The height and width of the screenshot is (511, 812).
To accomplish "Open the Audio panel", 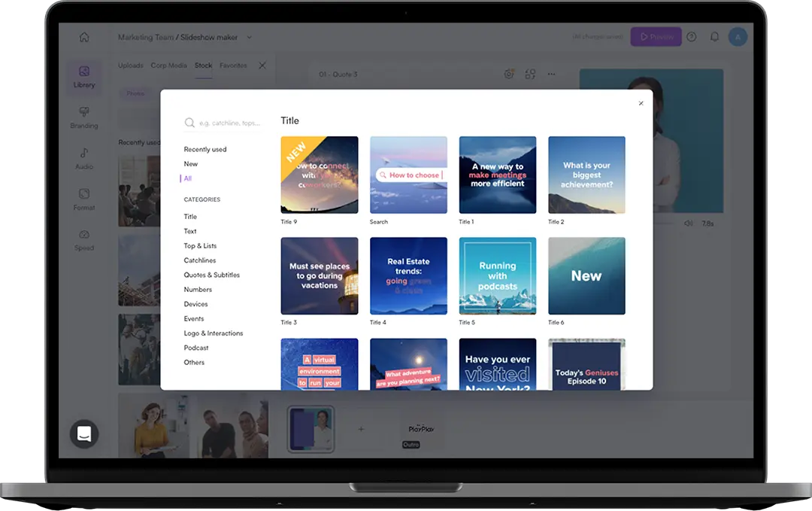I will [83, 158].
